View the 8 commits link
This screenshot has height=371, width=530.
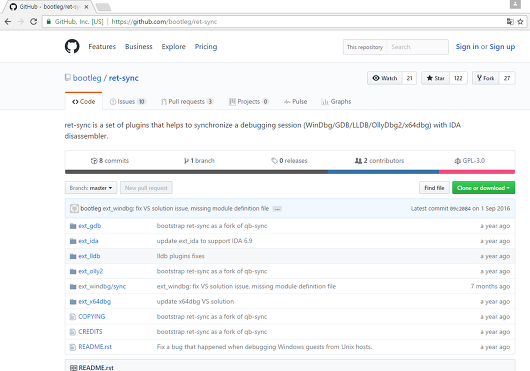click(x=110, y=161)
